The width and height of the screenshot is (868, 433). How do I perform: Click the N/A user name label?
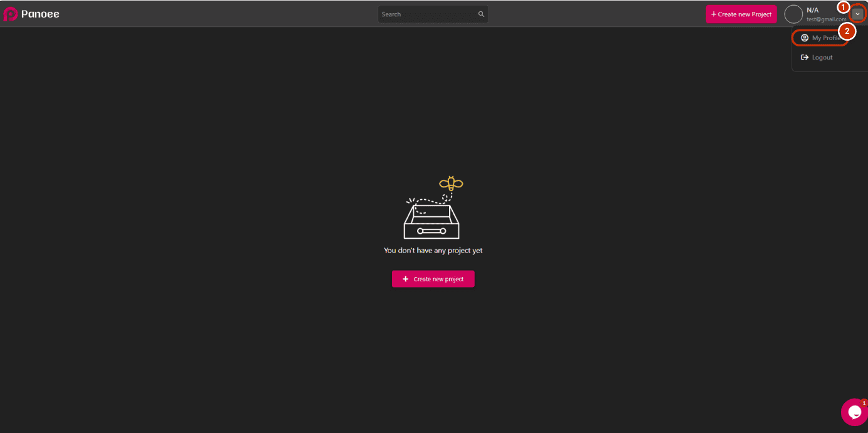(812, 10)
